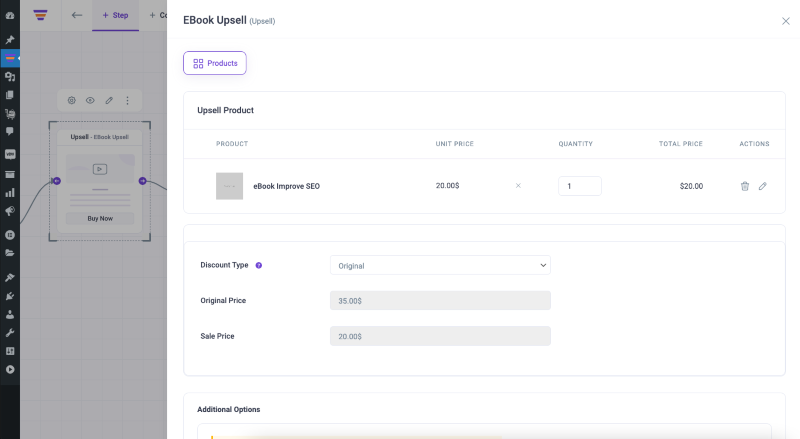Viewport: 800px width, 439px height.
Task: Click the eBook Improve SEO product name
Action: pyautogui.click(x=287, y=186)
